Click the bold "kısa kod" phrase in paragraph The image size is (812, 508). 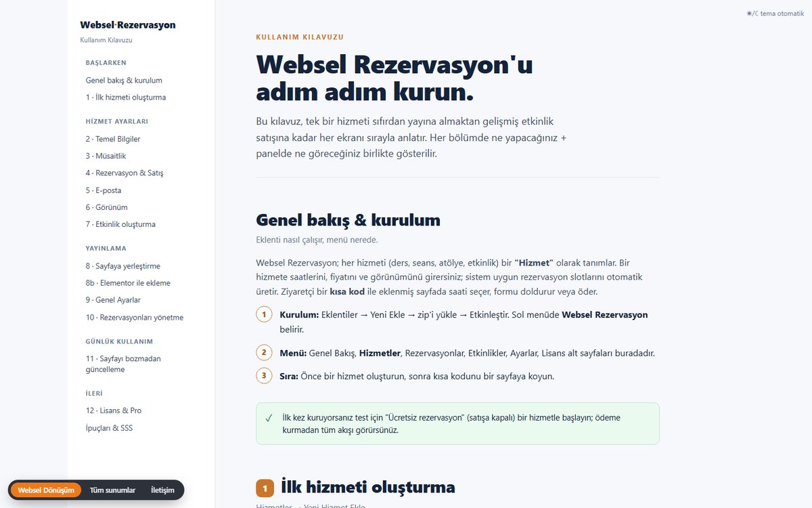tap(347, 292)
